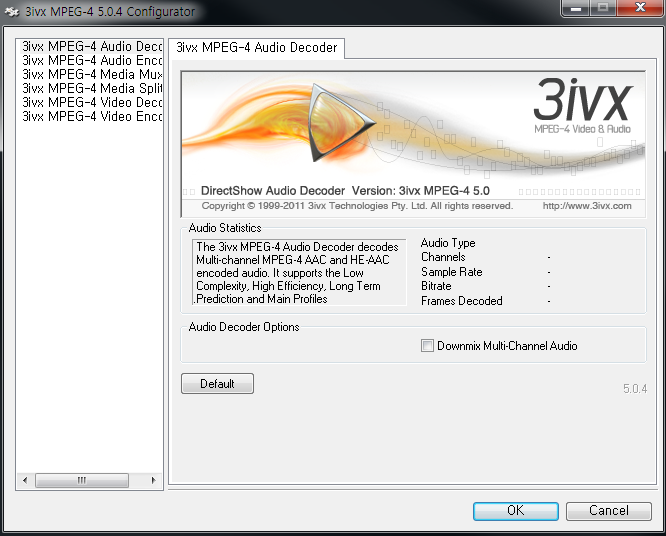Click the 5.0.4 version number text
Viewport: 666px width, 536px height.
[x=635, y=389]
